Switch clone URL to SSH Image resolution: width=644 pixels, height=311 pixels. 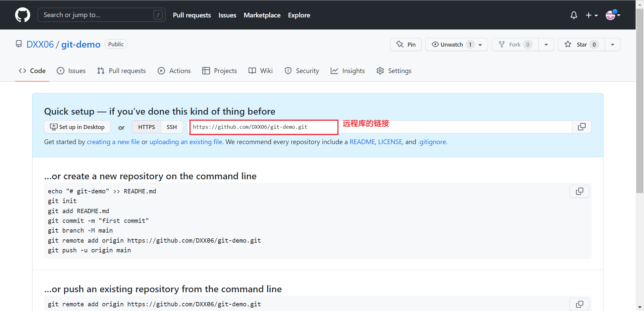coord(172,127)
